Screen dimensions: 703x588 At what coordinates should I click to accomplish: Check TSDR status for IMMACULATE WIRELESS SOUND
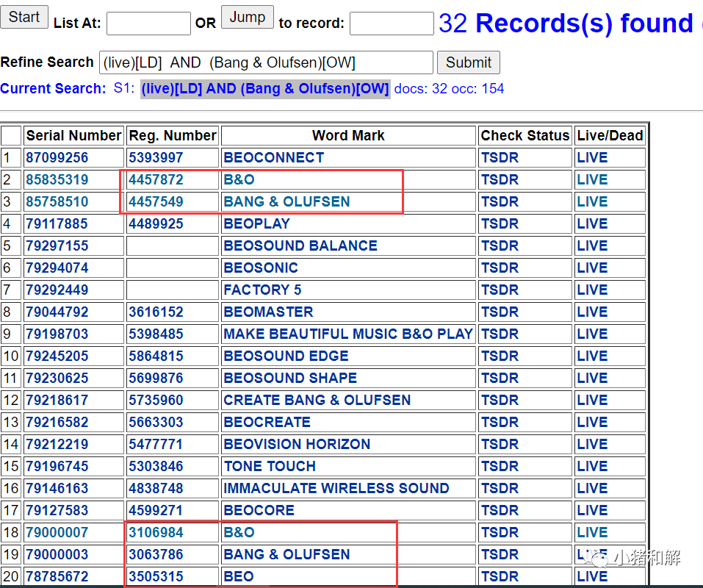click(500, 488)
